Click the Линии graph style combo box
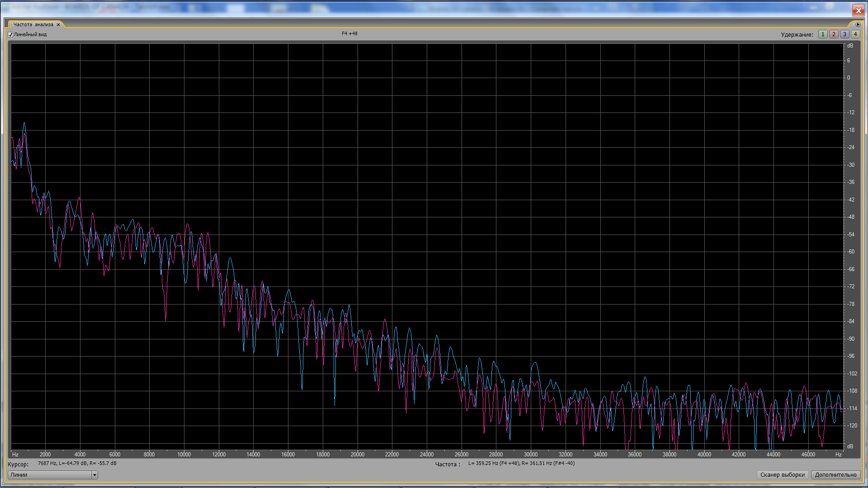 (x=50, y=475)
